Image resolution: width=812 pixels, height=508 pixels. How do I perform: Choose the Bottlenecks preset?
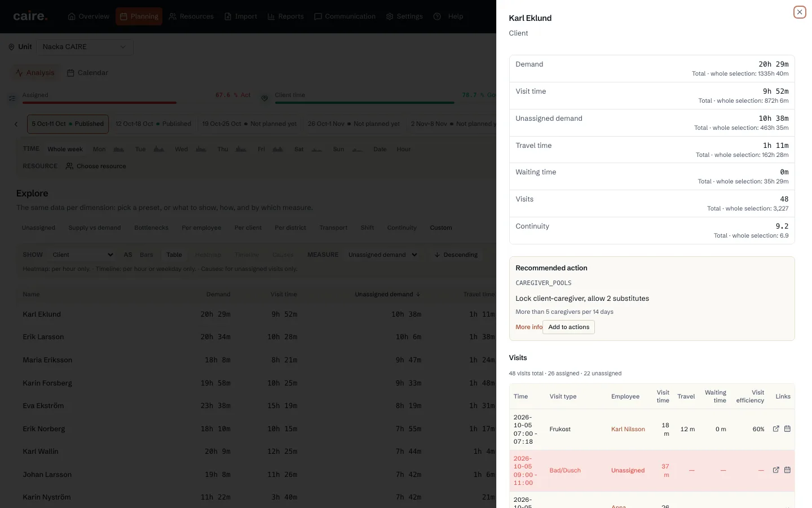[151, 228]
